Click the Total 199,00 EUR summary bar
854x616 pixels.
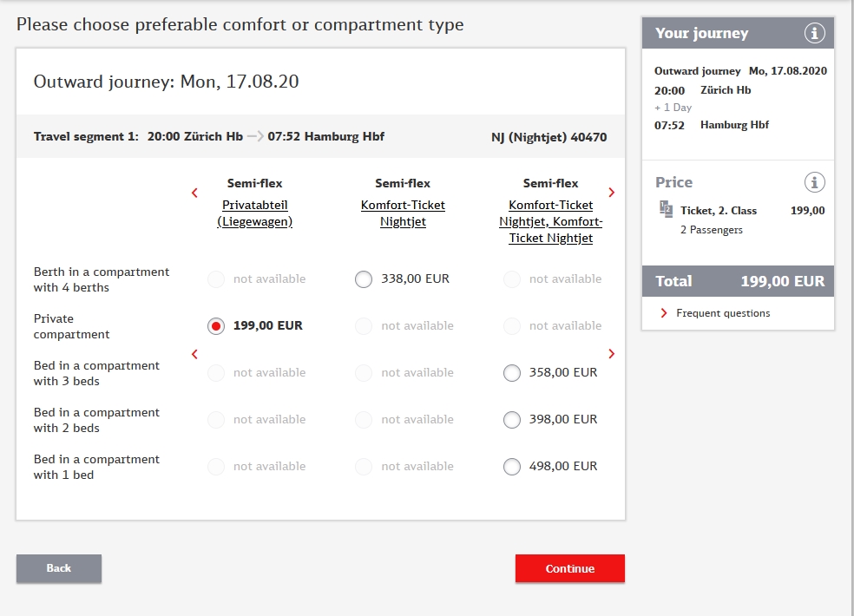pyautogui.click(x=738, y=281)
